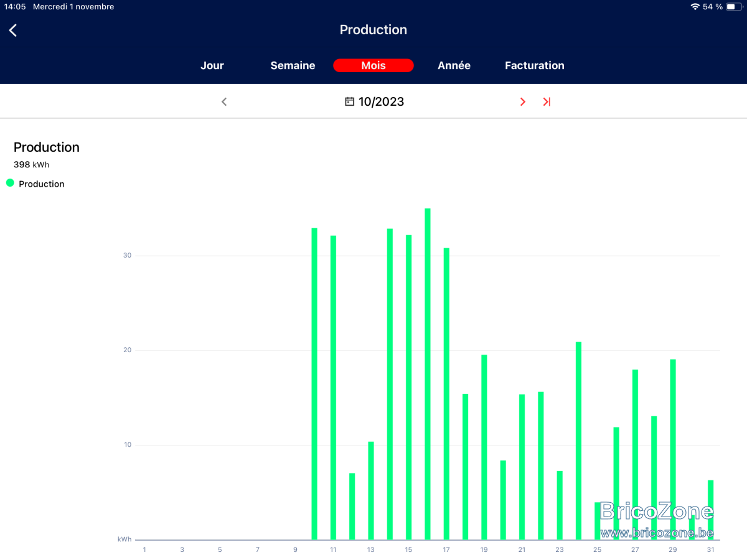The image size is (747, 560).
Task: Switch to the Jour tab
Action: (x=212, y=65)
